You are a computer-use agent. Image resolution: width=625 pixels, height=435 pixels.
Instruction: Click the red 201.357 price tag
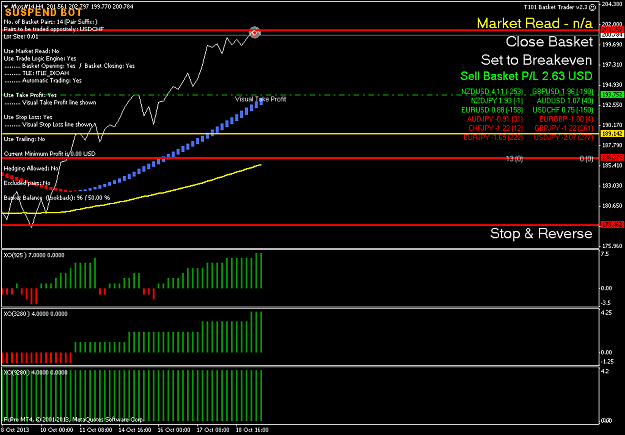pos(612,30)
